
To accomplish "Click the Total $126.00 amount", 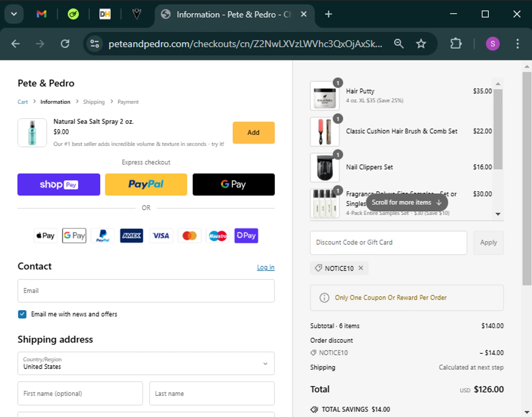I will pos(489,389).
